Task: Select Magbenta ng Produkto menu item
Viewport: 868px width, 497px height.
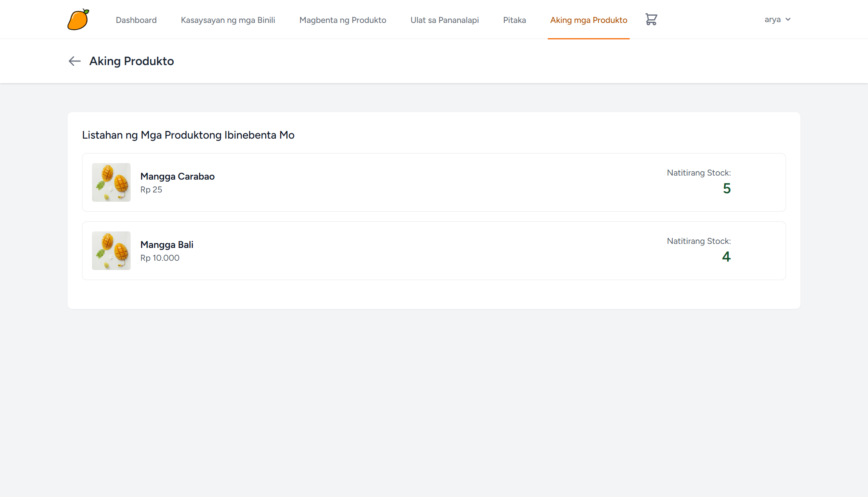Action: coord(343,20)
